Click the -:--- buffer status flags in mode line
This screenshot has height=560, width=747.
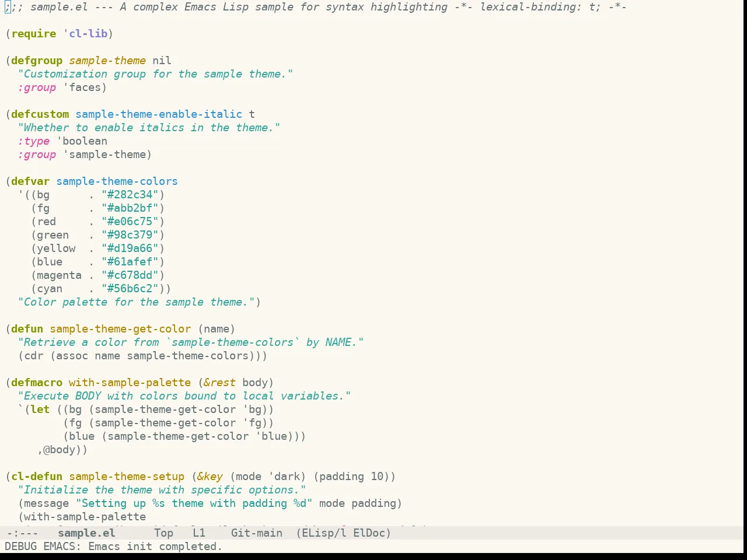[22, 533]
